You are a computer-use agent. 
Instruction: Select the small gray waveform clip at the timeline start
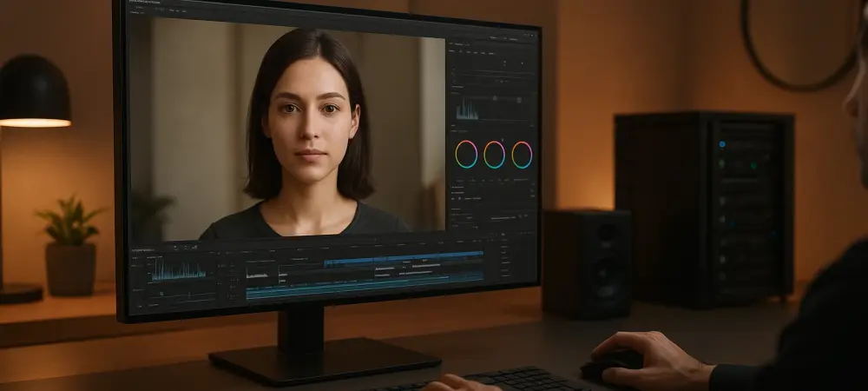(257, 275)
